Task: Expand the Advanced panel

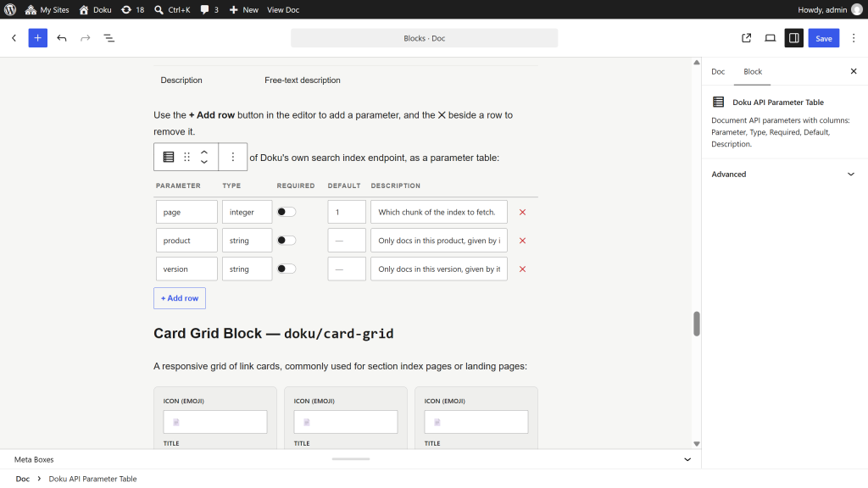Action: pos(784,175)
